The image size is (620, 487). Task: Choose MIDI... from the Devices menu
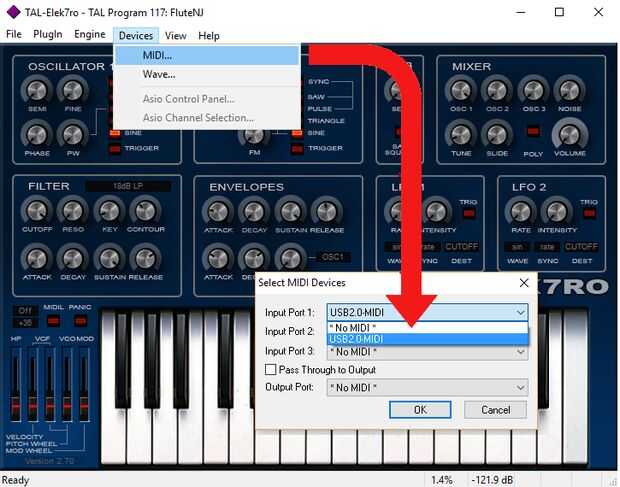pyautogui.click(x=207, y=55)
